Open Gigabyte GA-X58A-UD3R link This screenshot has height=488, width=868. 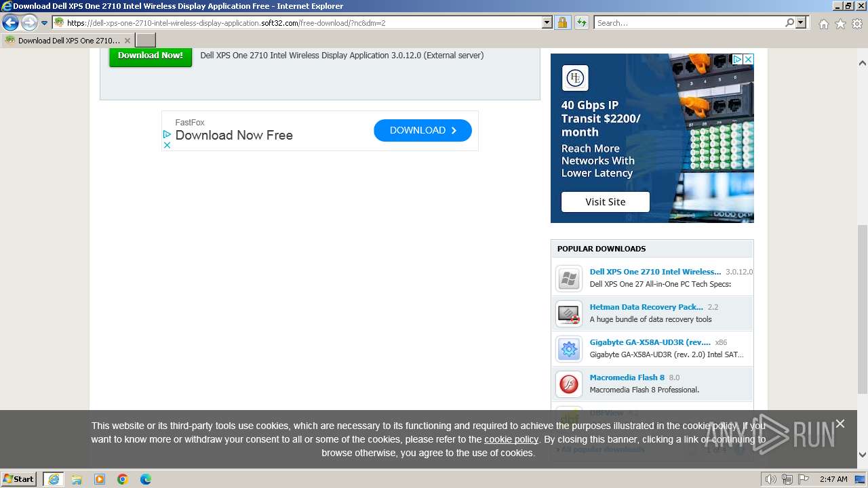(650, 342)
